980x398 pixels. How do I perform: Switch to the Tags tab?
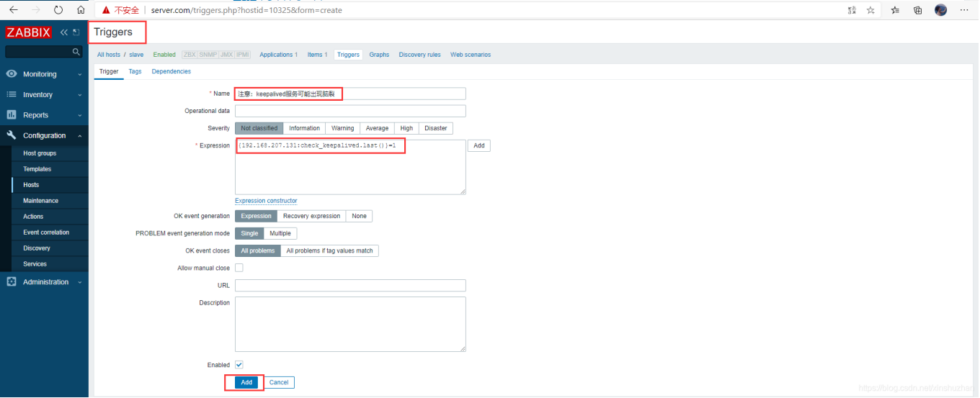coord(135,71)
